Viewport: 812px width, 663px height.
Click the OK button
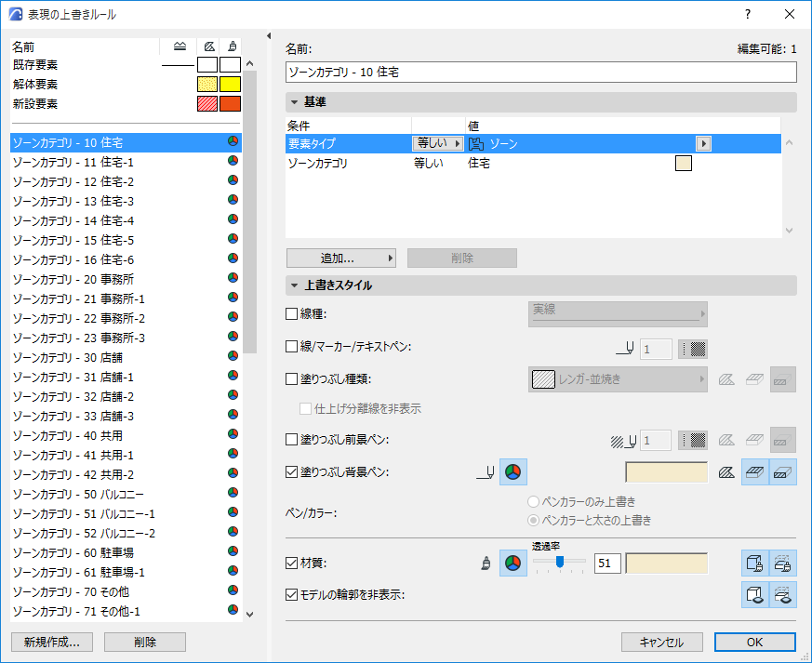click(x=755, y=643)
